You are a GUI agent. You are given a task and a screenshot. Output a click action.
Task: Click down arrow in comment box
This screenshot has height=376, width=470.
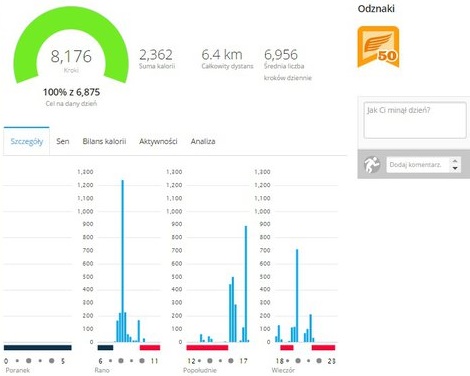[x=455, y=168]
